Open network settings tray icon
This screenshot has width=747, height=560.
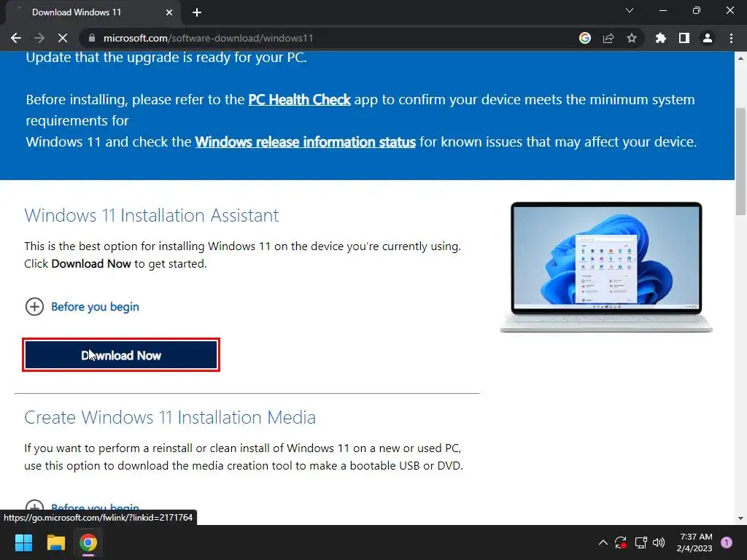[640, 542]
